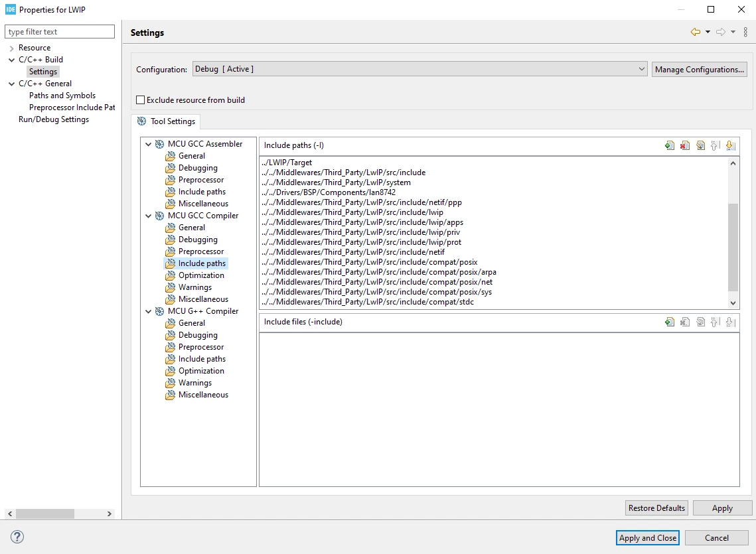Click the include paths vertical scrollbar thumb

click(733, 247)
